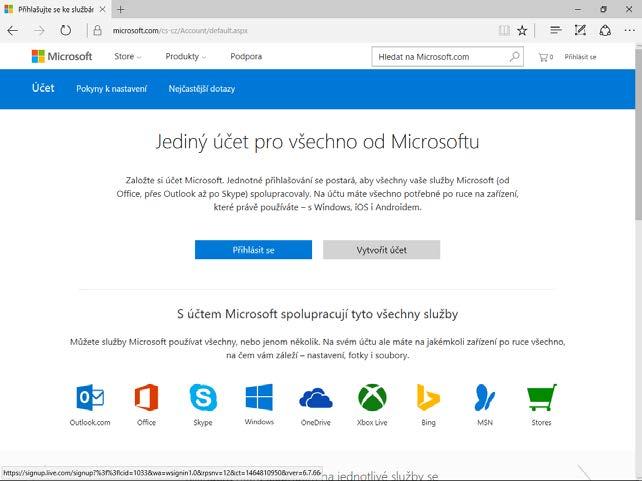Click the blue Přihlásit se button

click(x=253, y=250)
